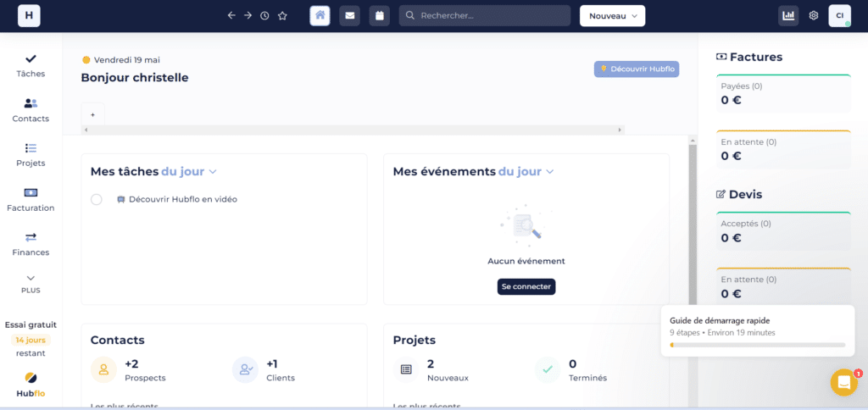Click the Aucun événement text

(526, 261)
